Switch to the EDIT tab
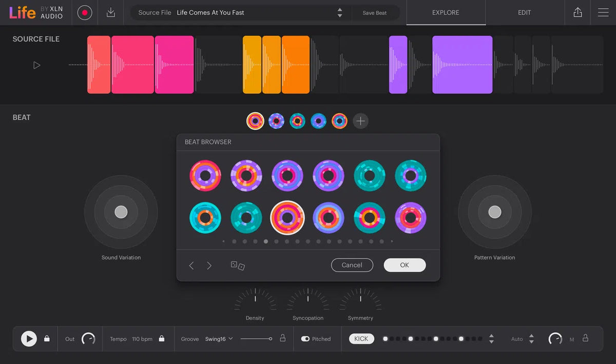 524,12
